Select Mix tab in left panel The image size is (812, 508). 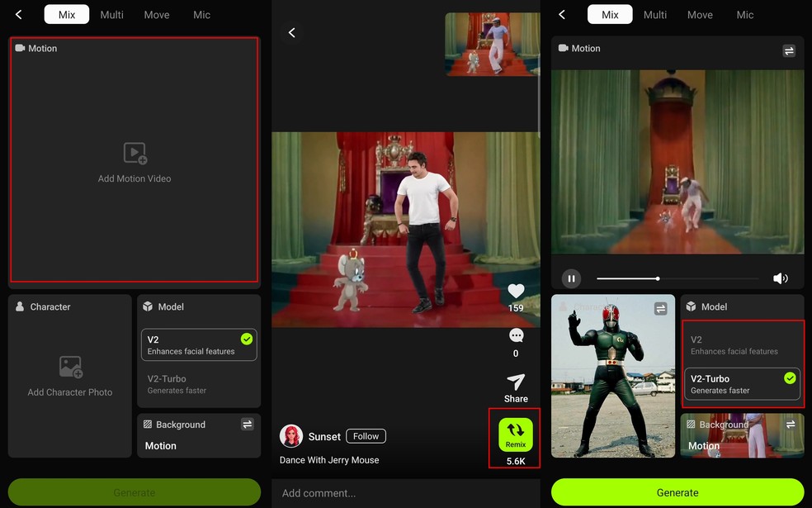click(x=67, y=15)
